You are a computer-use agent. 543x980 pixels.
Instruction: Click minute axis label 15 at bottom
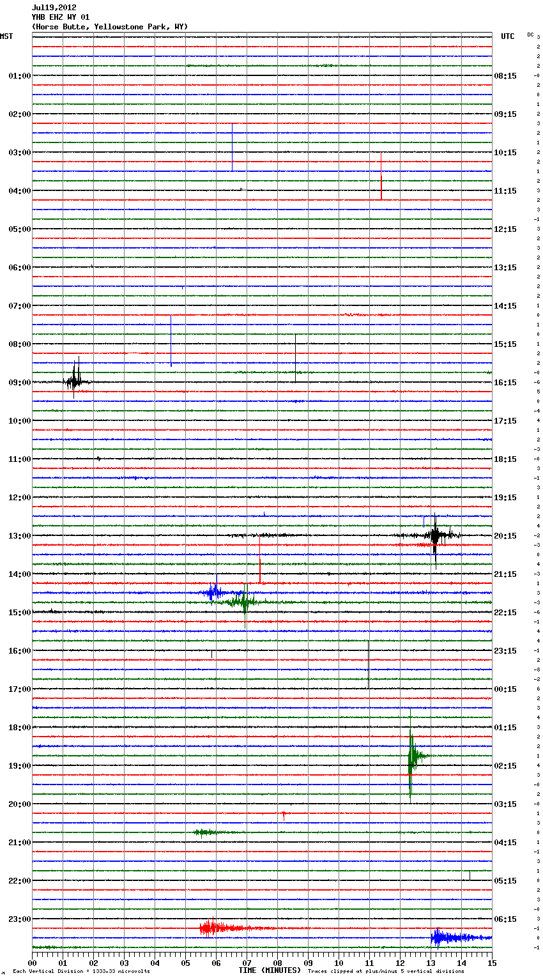pos(492,963)
